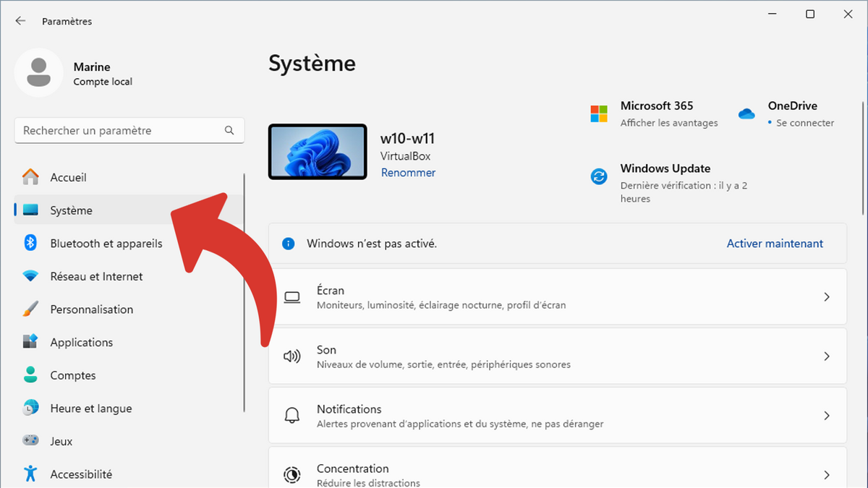
Task: Expand Écran settings with its chevron
Action: [x=827, y=297]
